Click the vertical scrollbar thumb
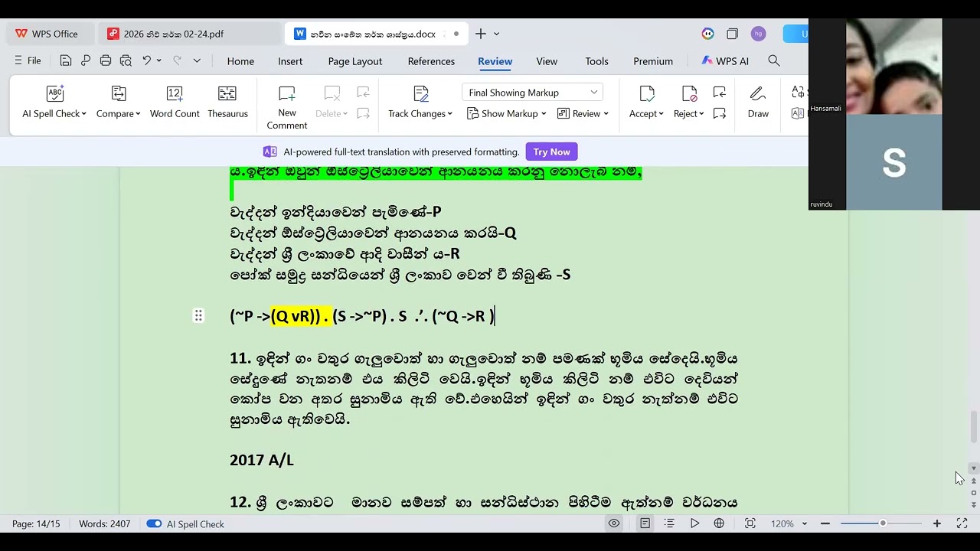 click(974, 426)
